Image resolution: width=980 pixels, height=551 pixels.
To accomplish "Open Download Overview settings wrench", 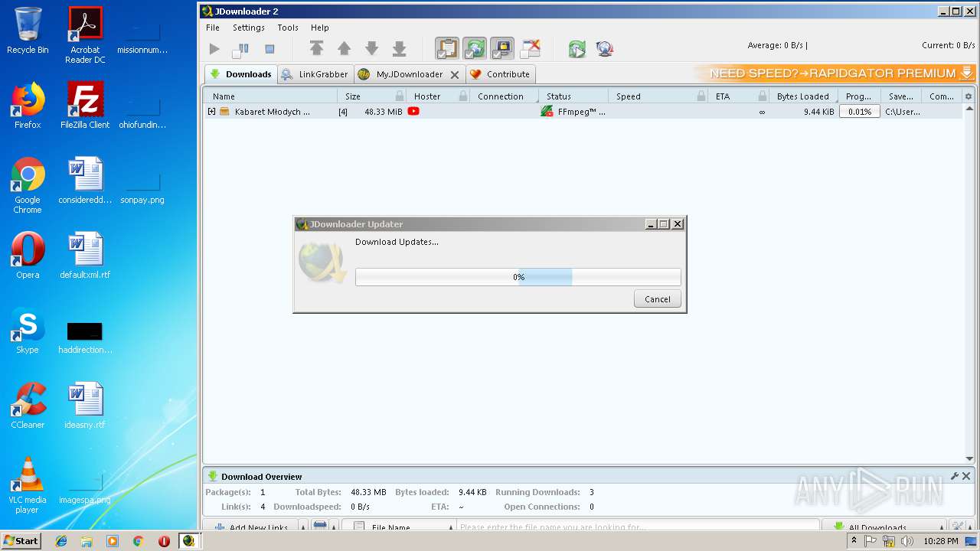I will [x=954, y=476].
